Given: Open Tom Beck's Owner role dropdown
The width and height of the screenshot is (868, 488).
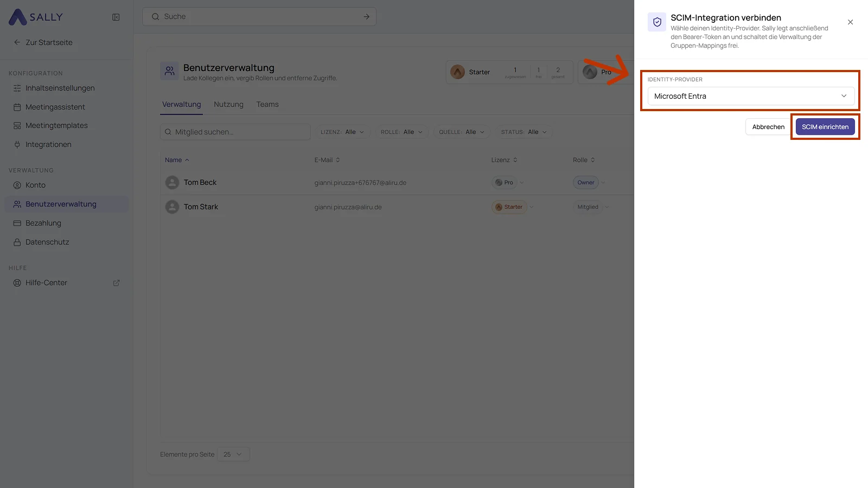Looking at the screenshot, I should click(x=589, y=183).
